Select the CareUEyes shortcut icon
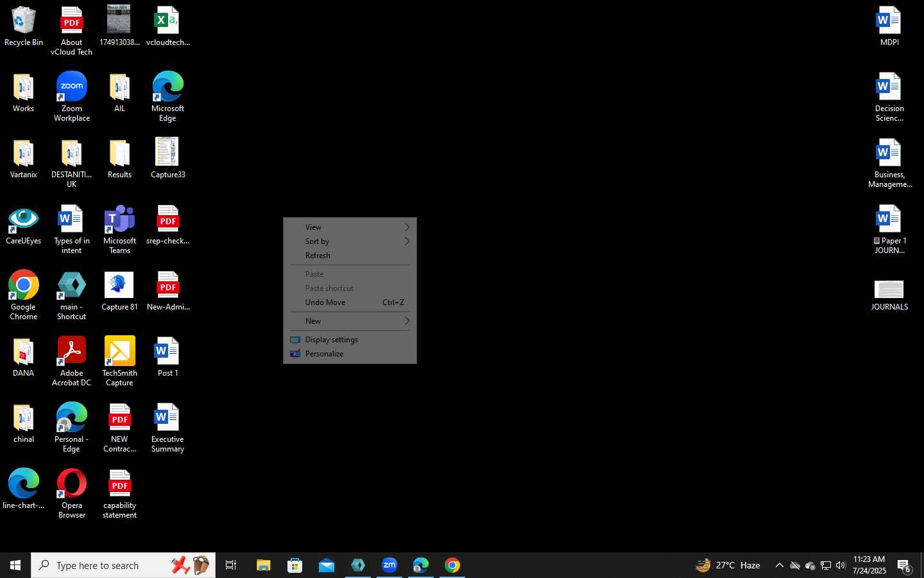924x578 pixels. pos(24,226)
